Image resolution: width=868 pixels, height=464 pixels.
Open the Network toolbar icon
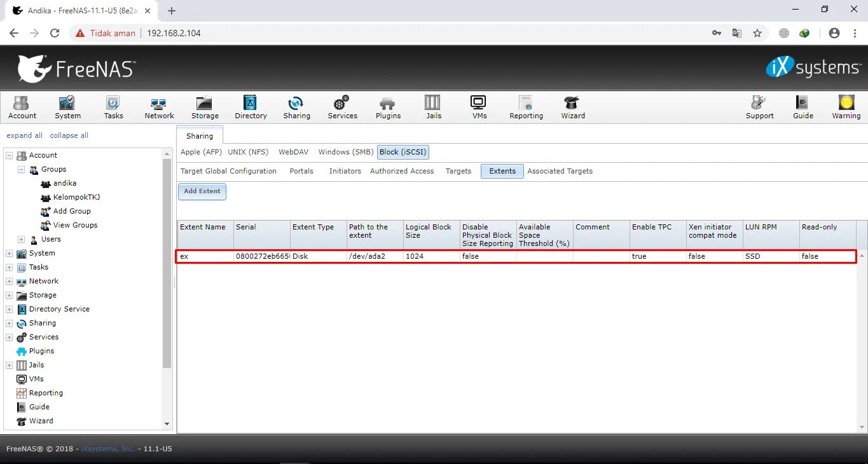click(159, 107)
